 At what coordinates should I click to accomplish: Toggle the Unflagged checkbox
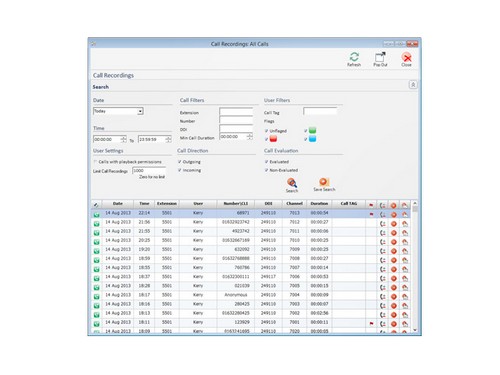tap(266, 131)
